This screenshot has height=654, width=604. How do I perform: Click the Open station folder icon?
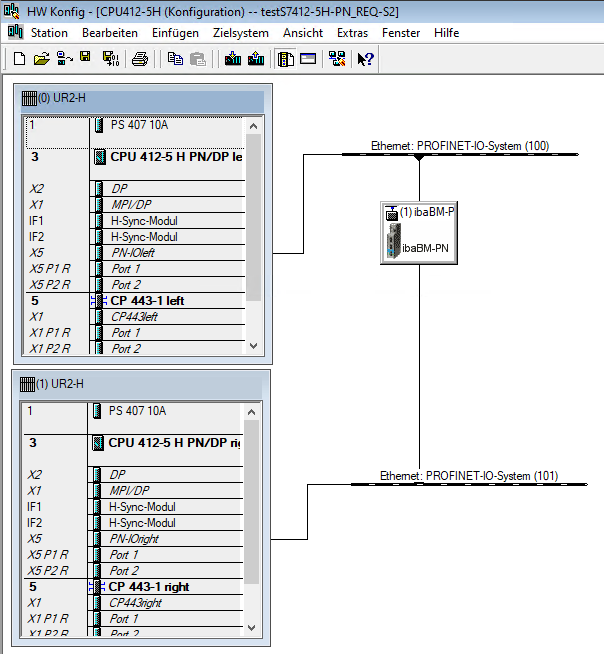(41, 59)
